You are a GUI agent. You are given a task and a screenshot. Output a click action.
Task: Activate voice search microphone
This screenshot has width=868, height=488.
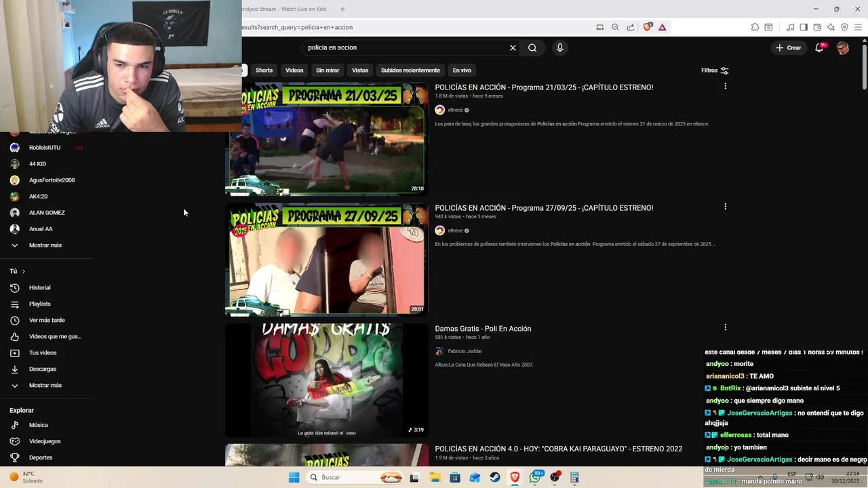tap(559, 47)
